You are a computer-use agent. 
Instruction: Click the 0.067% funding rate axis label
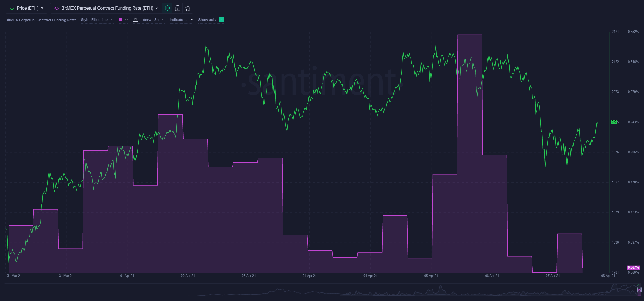click(633, 267)
